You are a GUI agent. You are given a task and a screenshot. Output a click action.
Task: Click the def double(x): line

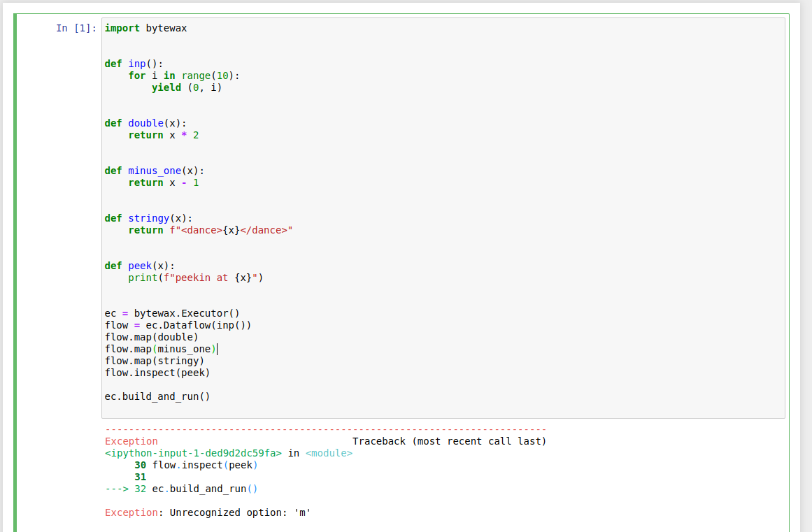tap(145, 123)
